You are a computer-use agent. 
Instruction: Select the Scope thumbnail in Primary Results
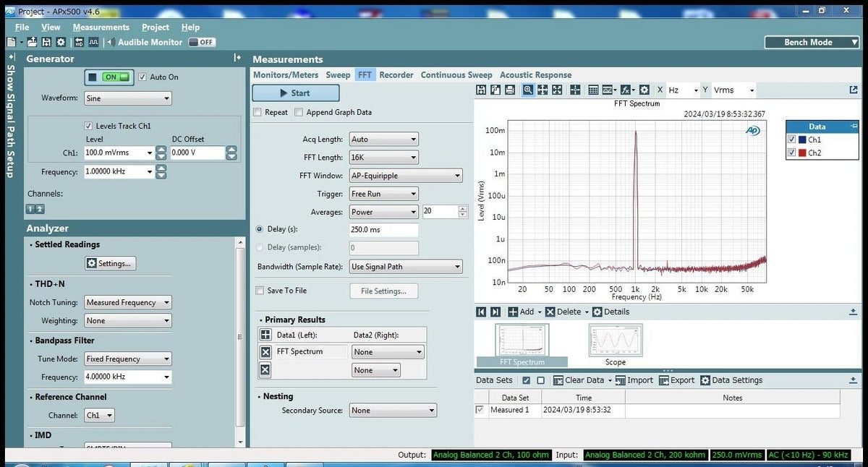coord(615,340)
